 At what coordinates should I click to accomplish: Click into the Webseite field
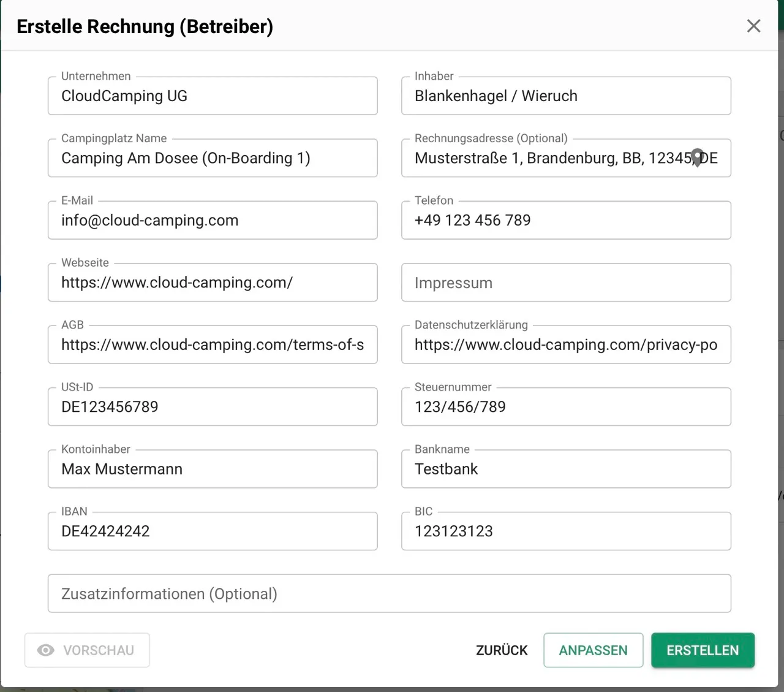pyautogui.click(x=213, y=283)
